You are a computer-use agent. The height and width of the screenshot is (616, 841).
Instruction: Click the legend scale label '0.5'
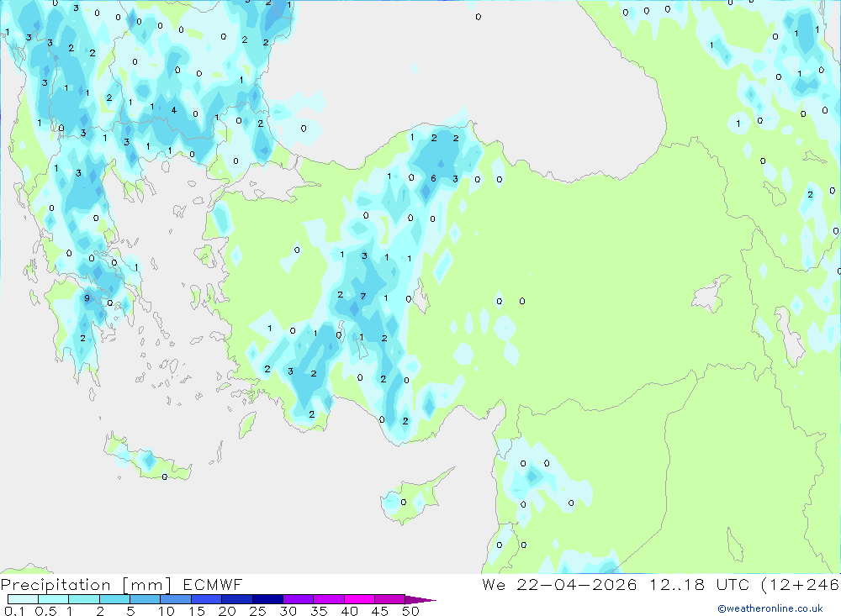(x=45, y=611)
